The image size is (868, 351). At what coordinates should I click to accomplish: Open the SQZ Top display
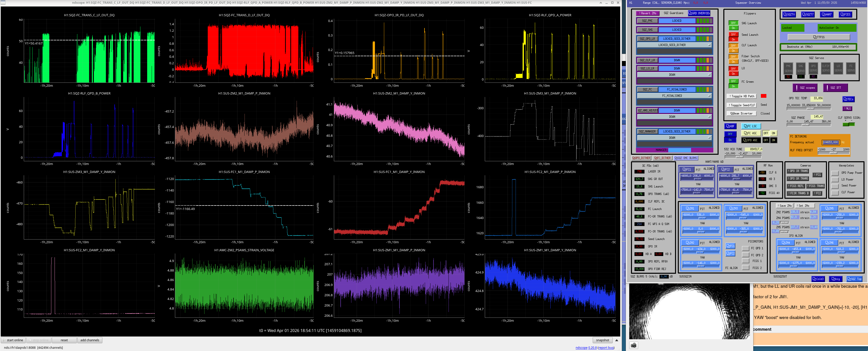pos(854,279)
